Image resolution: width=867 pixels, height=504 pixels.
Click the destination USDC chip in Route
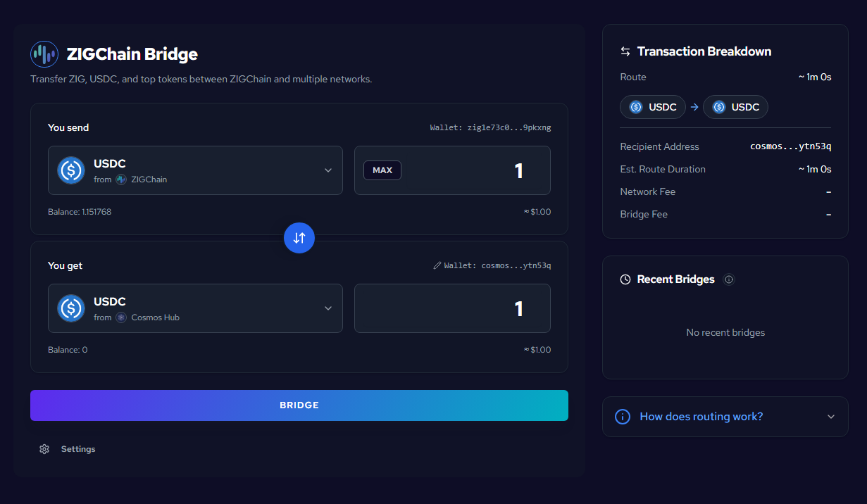[x=735, y=107]
